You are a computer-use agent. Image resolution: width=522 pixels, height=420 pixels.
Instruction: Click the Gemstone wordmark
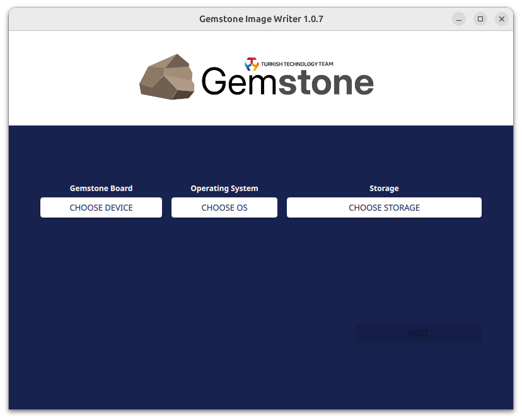coord(287,82)
